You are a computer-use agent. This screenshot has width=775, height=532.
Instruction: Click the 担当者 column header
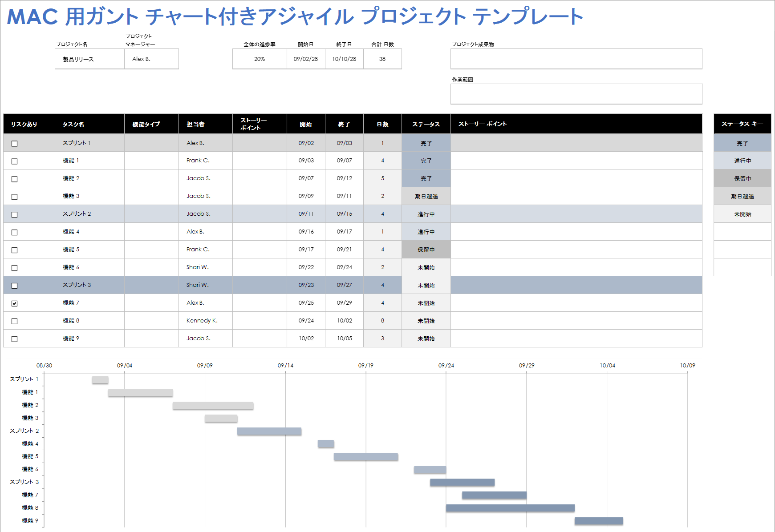click(x=206, y=124)
